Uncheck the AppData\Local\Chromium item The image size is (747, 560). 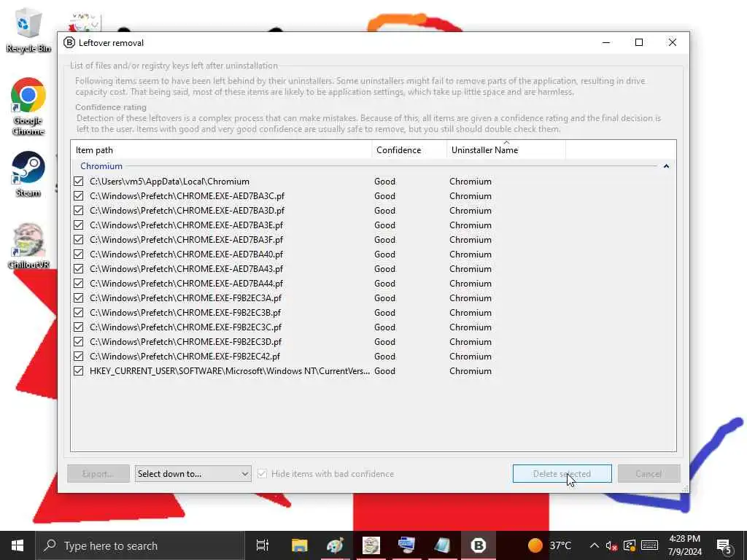[x=79, y=182]
